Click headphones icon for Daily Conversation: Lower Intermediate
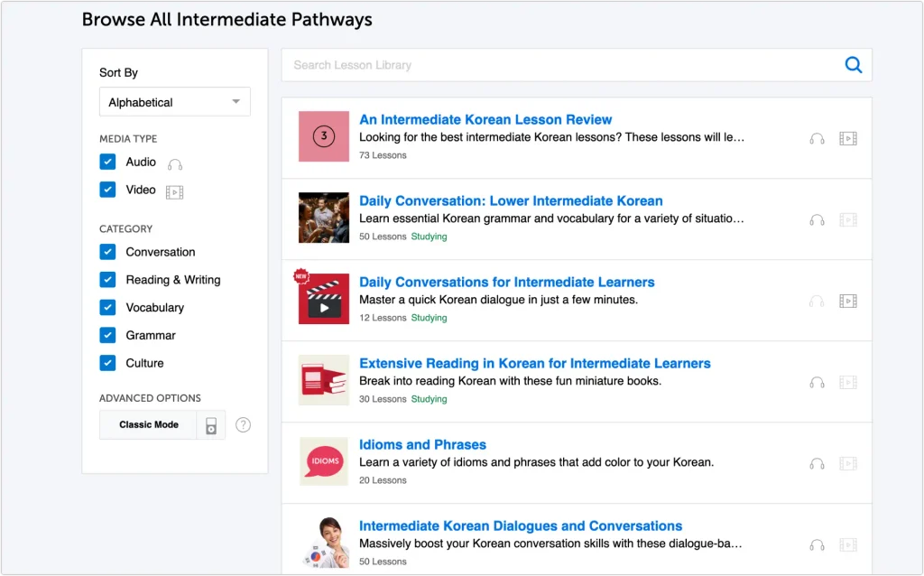This screenshot has width=924, height=576. (x=817, y=220)
